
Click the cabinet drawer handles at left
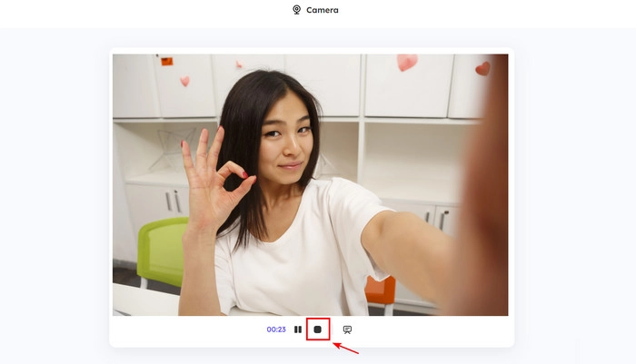[173, 201]
